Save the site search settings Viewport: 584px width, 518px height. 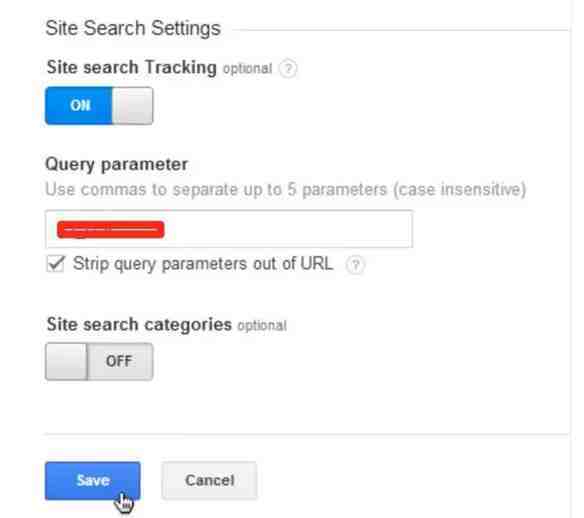(93, 480)
